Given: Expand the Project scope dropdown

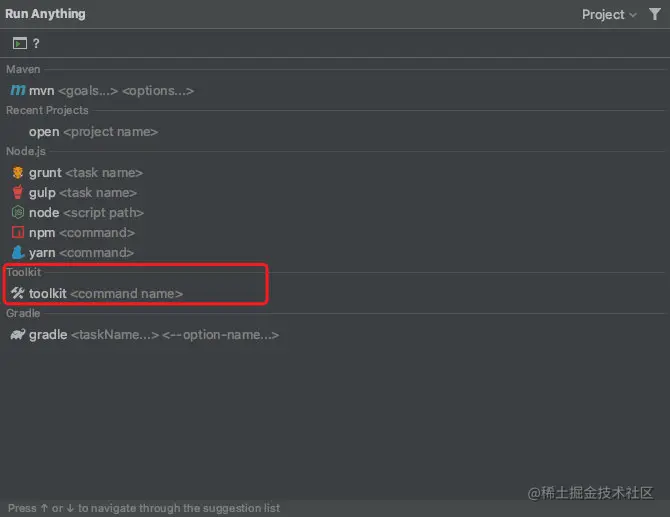Looking at the screenshot, I should tap(609, 15).
